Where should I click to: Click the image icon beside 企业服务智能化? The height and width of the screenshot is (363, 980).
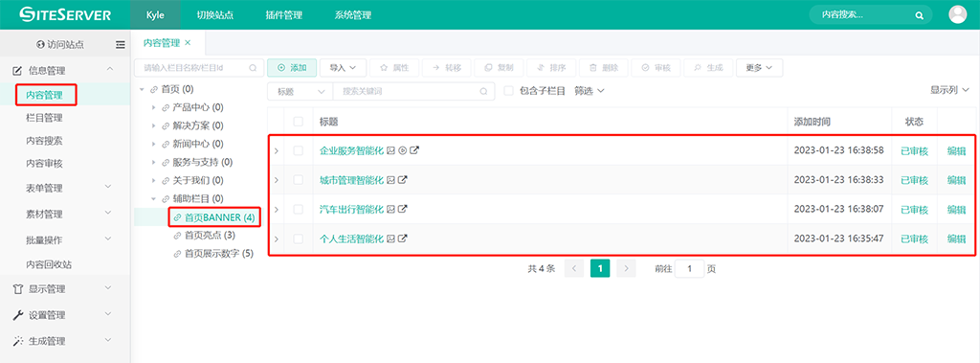click(390, 150)
